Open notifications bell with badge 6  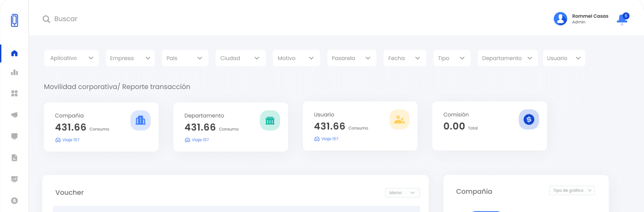click(622, 19)
